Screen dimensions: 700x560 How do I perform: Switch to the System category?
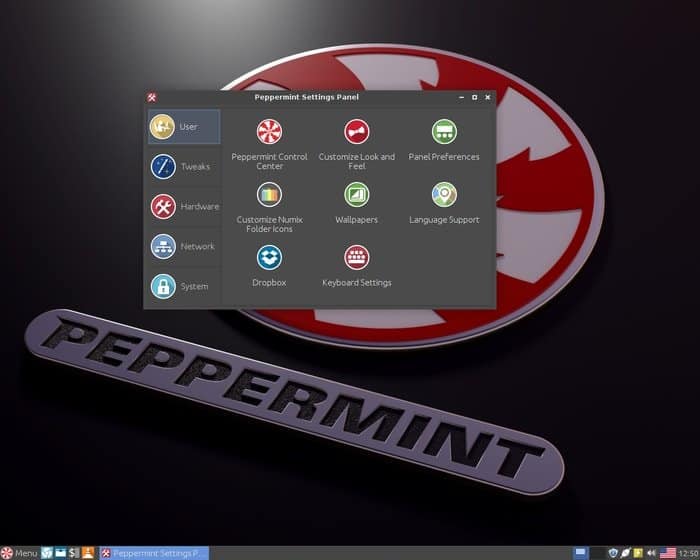pyautogui.click(x=184, y=286)
